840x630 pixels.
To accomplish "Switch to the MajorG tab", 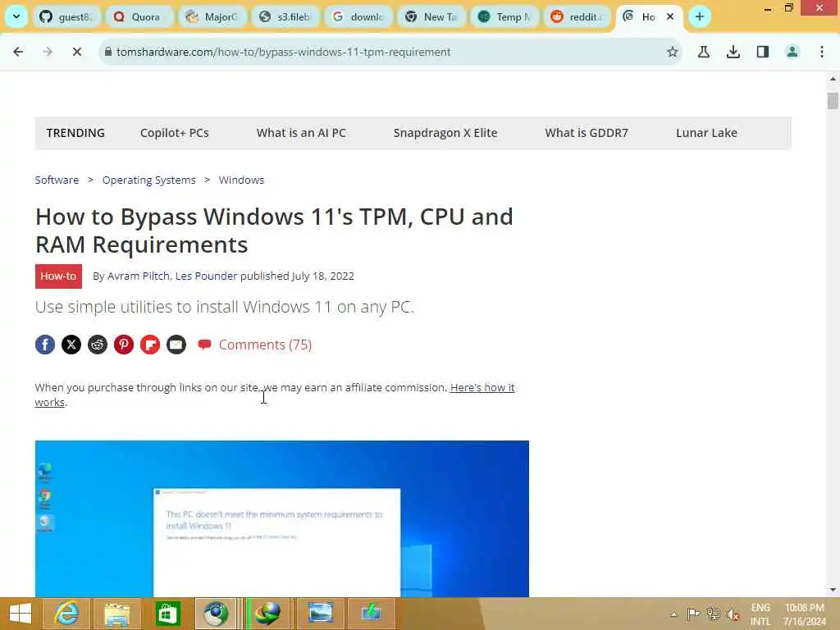I will (212, 16).
